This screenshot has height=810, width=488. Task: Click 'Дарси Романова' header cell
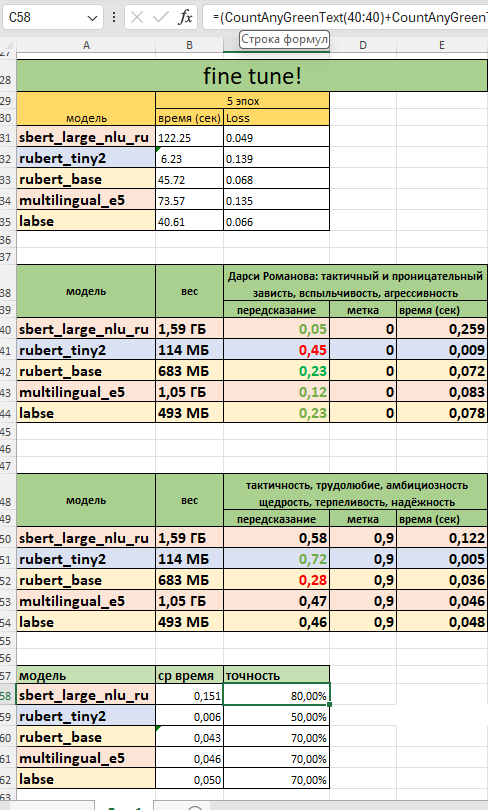355,284
